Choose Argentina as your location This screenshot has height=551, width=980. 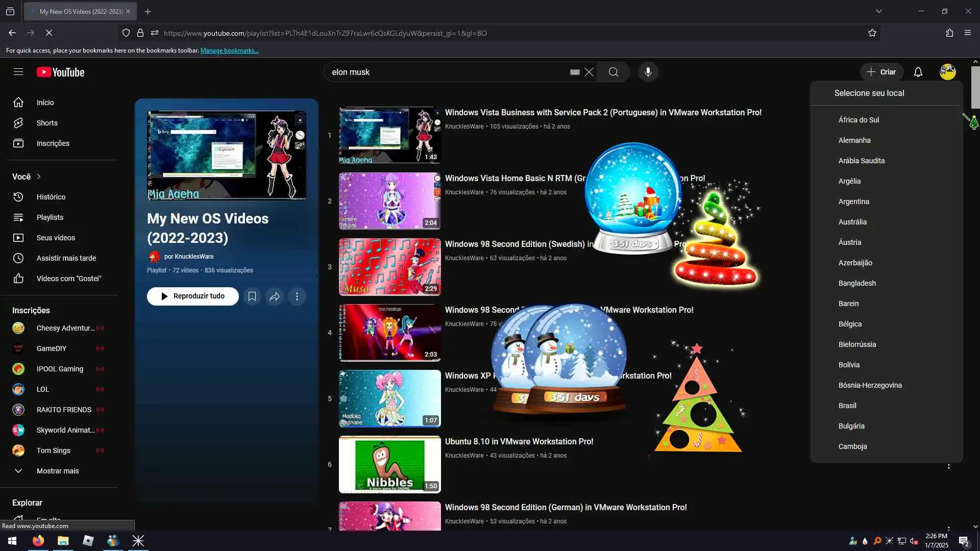[853, 202]
